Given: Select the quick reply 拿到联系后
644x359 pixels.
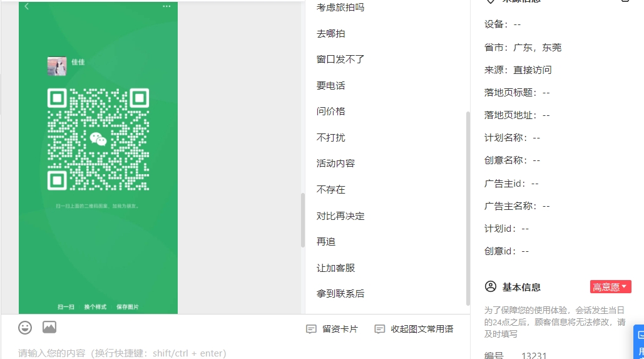Looking at the screenshot, I should pos(340,294).
